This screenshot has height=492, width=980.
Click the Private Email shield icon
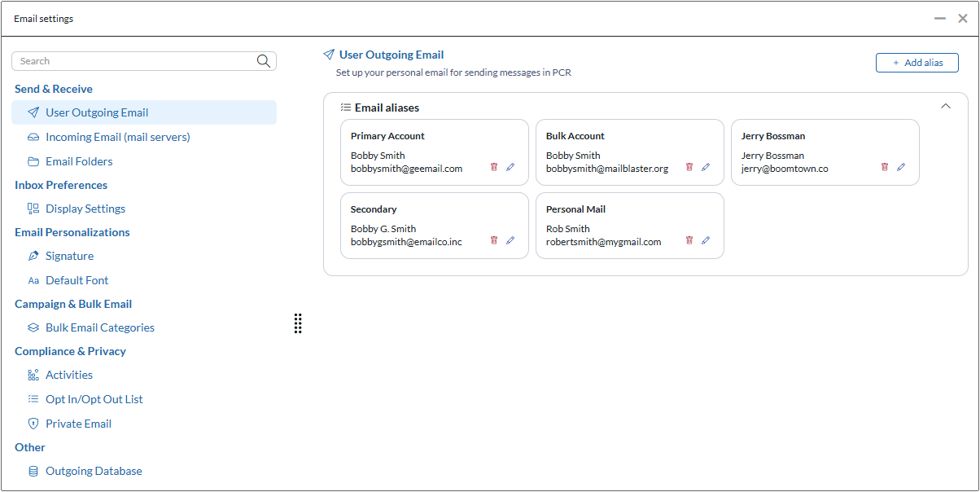pyautogui.click(x=33, y=423)
